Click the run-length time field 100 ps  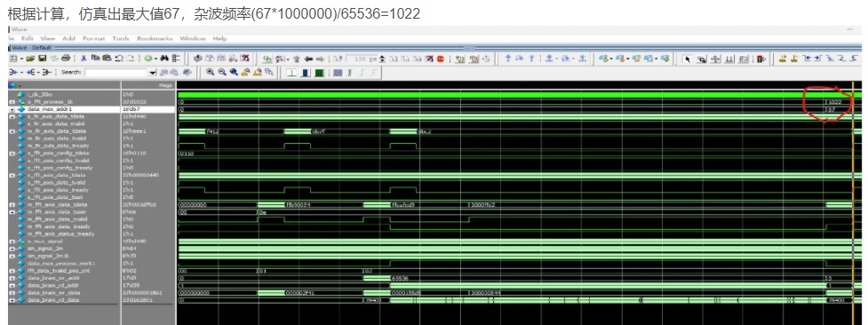pyautogui.click(x=362, y=59)
